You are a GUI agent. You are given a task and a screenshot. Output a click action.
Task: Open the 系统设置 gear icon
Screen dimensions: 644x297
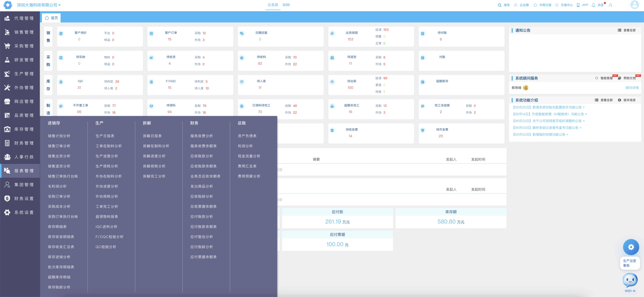(x=7, y=212)
